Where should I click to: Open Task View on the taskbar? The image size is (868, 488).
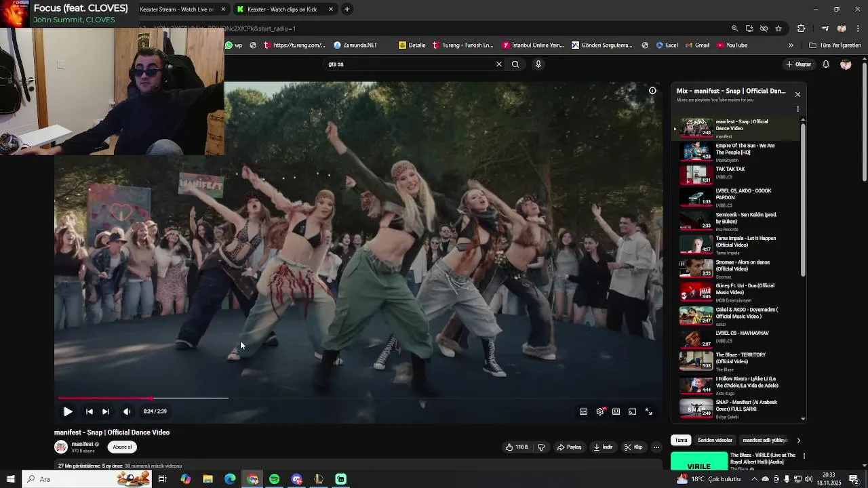[x=163, y=479]
